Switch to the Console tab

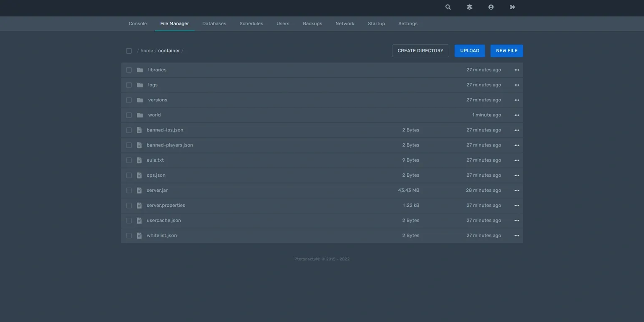pyautogui.click(x=138, y=24)
